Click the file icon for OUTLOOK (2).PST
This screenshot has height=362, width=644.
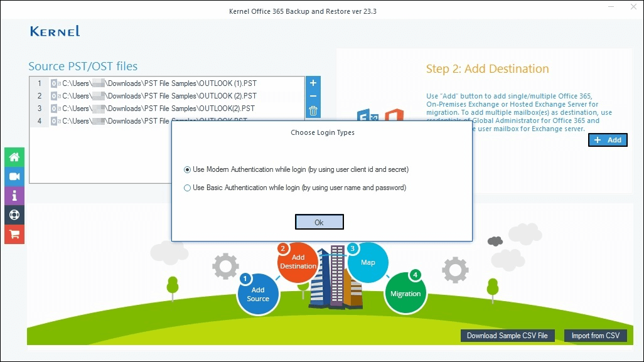pos(55,96)
